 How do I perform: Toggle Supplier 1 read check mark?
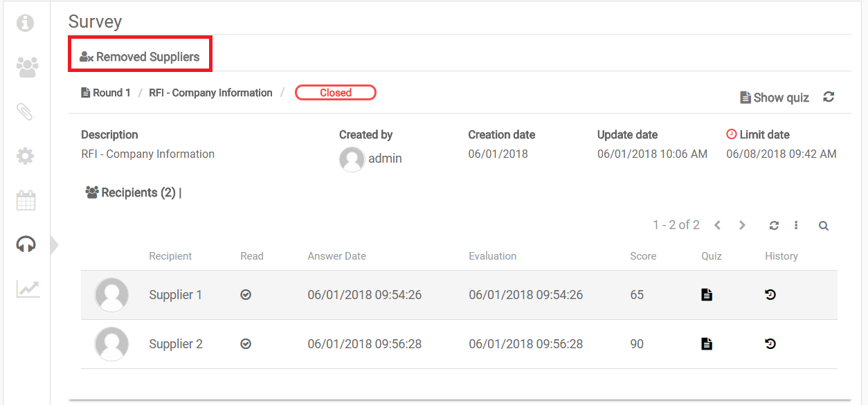pos(246,295)
